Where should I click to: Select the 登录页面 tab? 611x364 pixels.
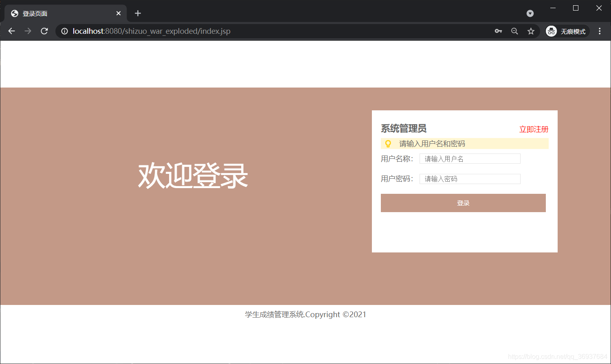pos(65,13)
